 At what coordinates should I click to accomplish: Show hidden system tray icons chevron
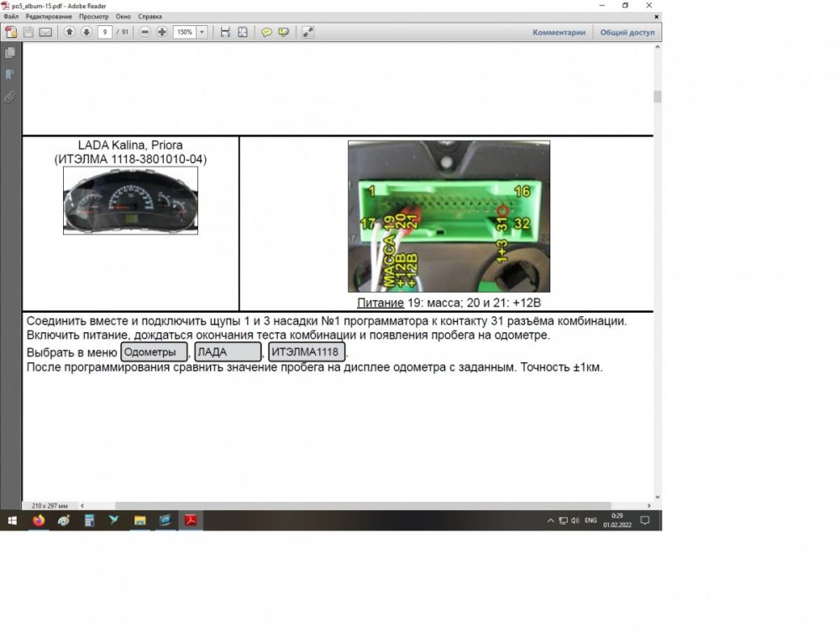[x=550, y=520]
